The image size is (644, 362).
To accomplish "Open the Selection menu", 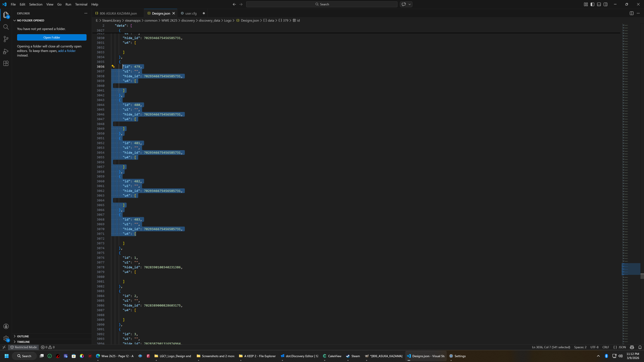I will point(36,4).
